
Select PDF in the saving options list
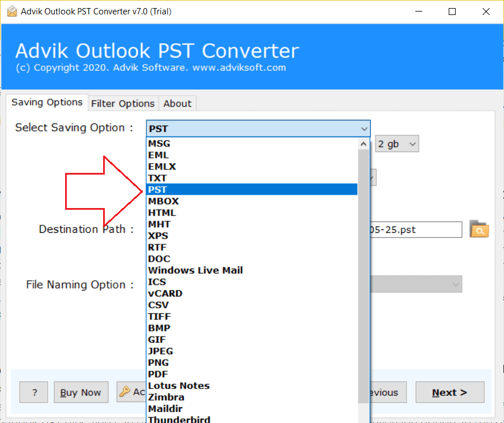(x=158, y=374)
